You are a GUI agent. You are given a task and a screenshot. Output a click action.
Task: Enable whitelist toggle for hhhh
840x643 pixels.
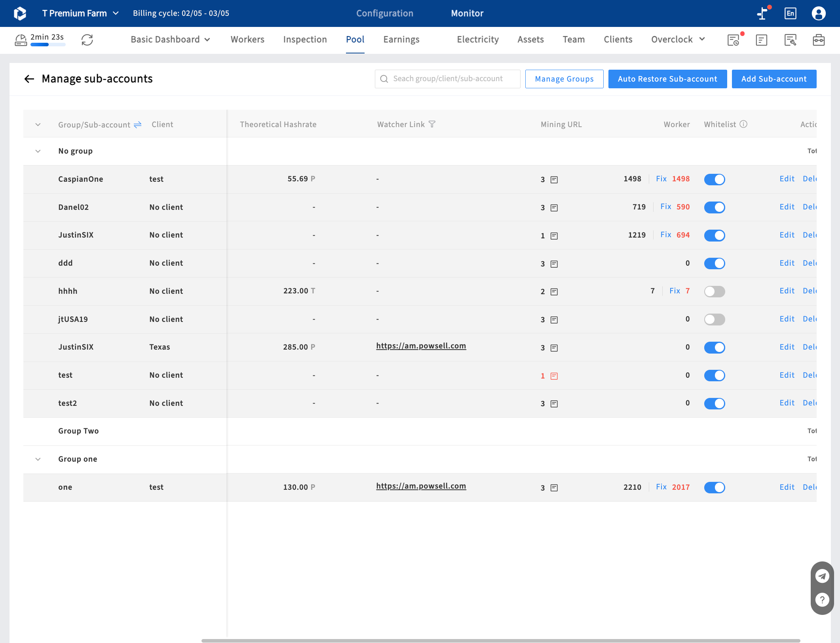pyautogui.click(x=714, y=291)
